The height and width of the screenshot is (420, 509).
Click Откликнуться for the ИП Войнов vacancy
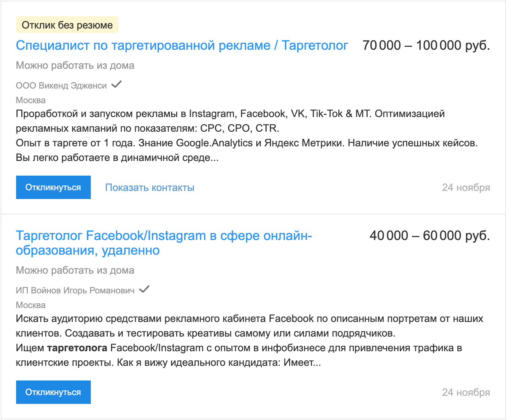53,392
